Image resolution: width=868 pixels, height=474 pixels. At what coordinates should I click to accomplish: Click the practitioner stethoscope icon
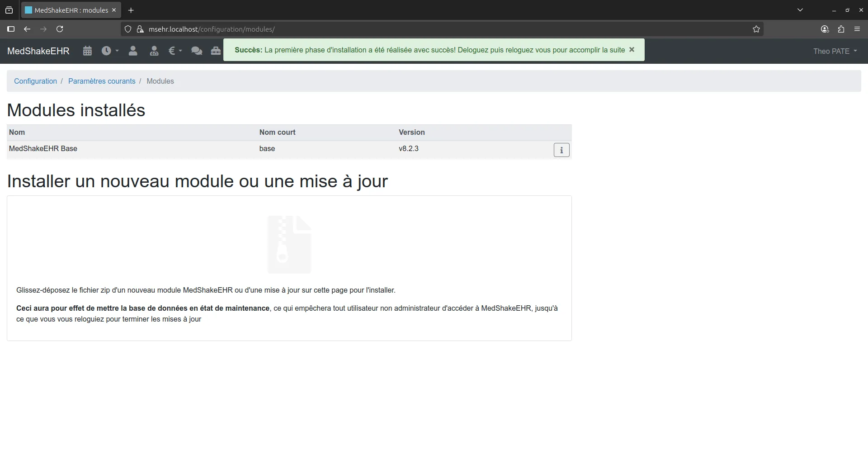tap(154, 51)
